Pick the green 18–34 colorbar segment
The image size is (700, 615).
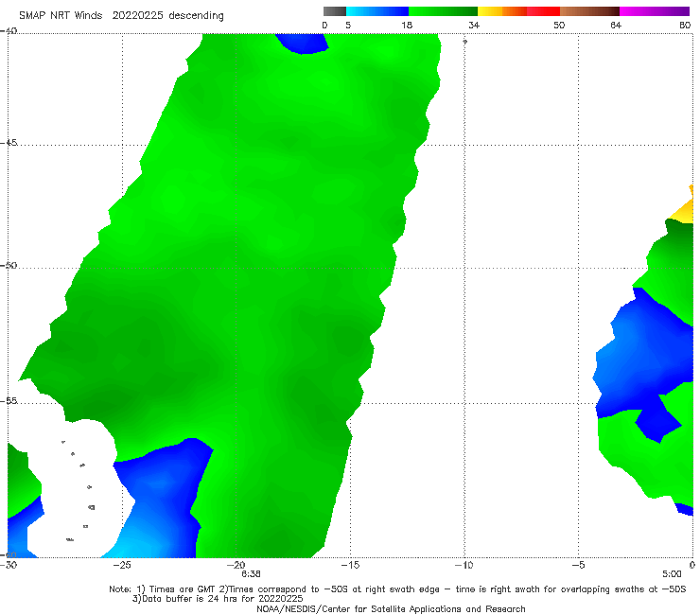click(443, 11)
